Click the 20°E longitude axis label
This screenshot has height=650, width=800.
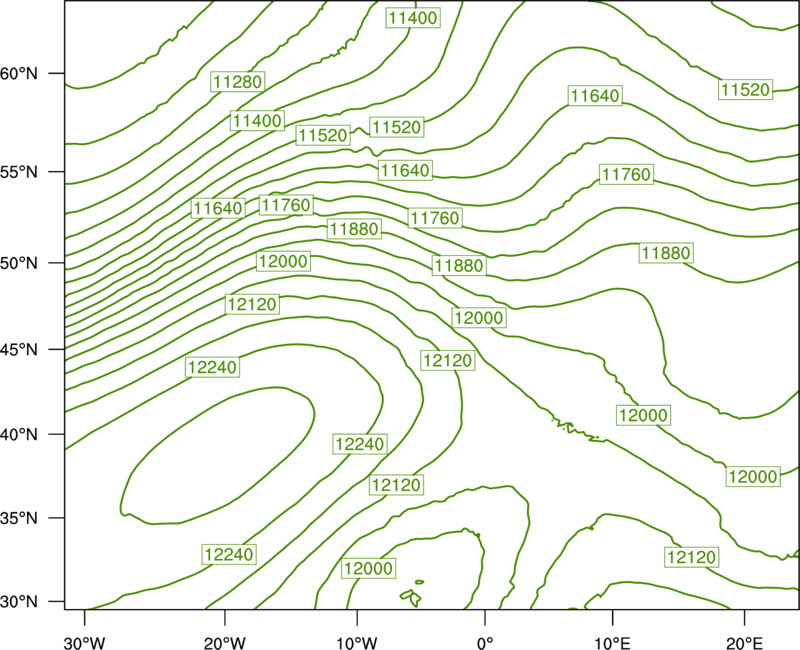click(744, 643)
